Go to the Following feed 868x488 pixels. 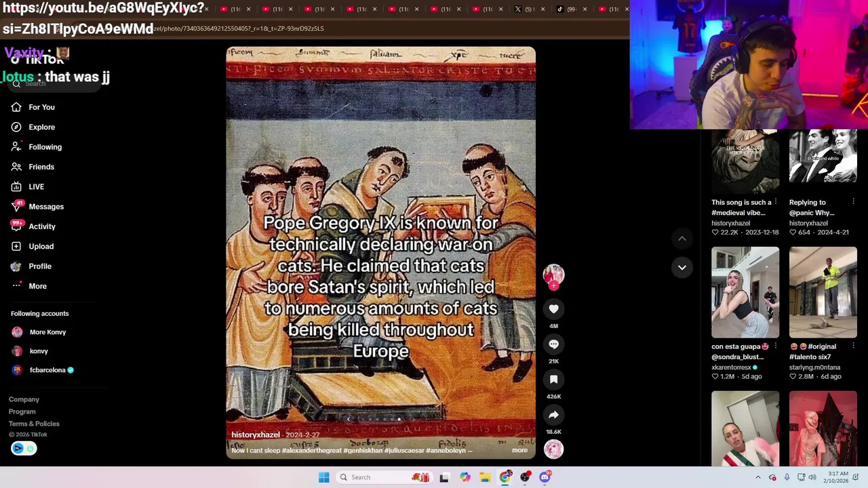point(36,146)
